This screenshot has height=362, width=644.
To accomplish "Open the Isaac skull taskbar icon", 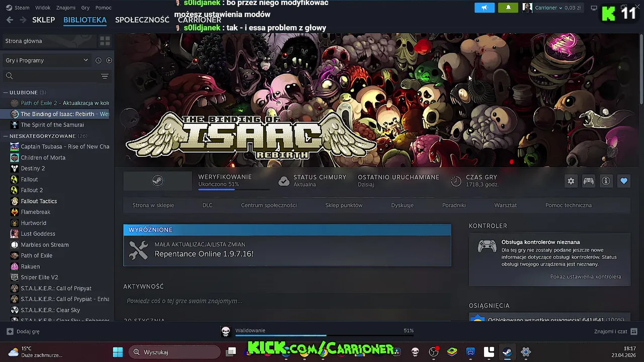I will [415, 352].
